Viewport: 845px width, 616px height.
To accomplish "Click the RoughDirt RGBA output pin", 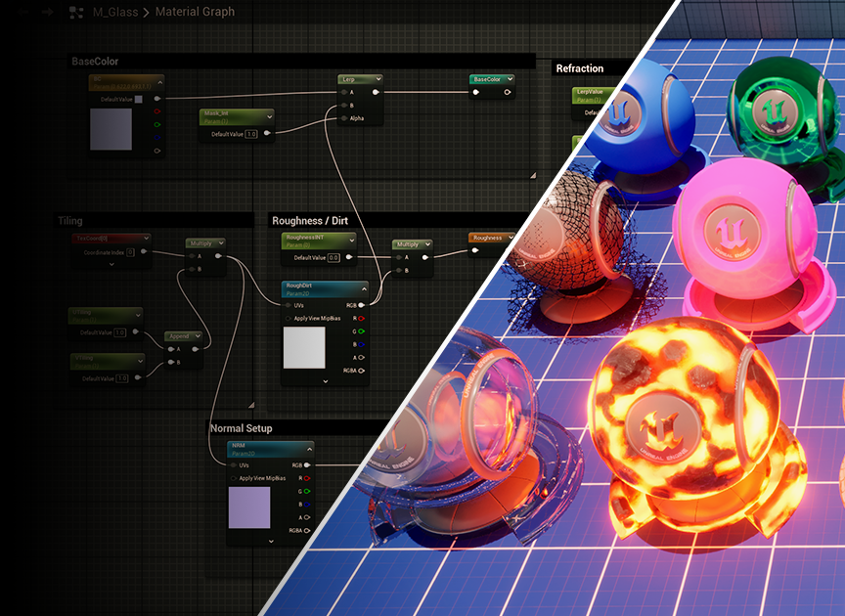I will 361,371.
